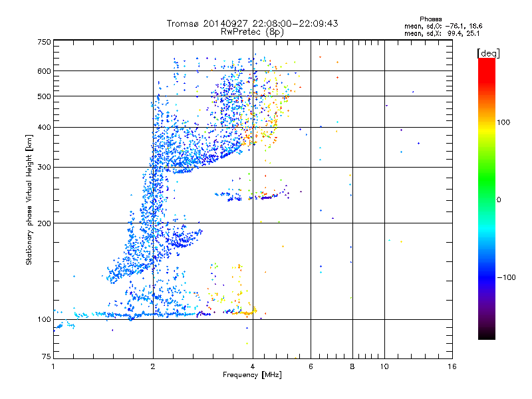
Task: Click the '75' y-axis tick label
Action: [x=47, y=356]
